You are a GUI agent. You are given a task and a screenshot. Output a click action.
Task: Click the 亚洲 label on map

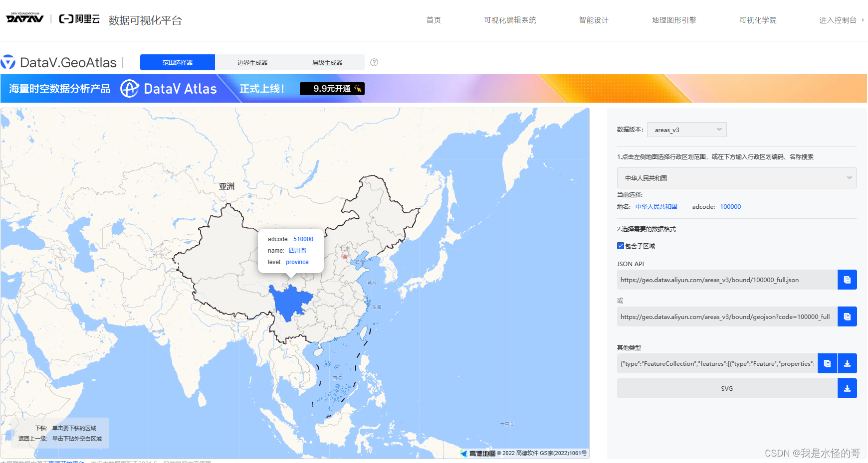[226, 186]
